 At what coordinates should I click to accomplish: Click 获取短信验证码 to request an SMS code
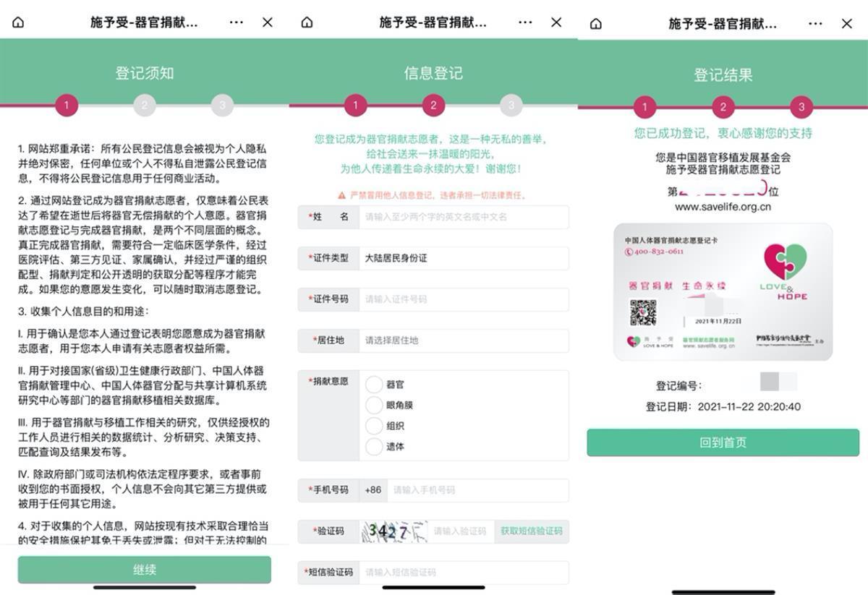click(x=531, y=531)
